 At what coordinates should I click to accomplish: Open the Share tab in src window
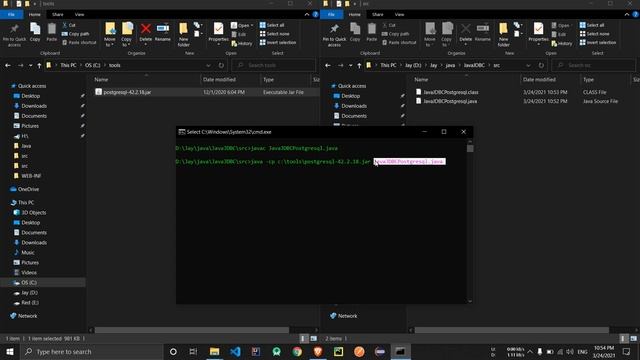point(378,14)
